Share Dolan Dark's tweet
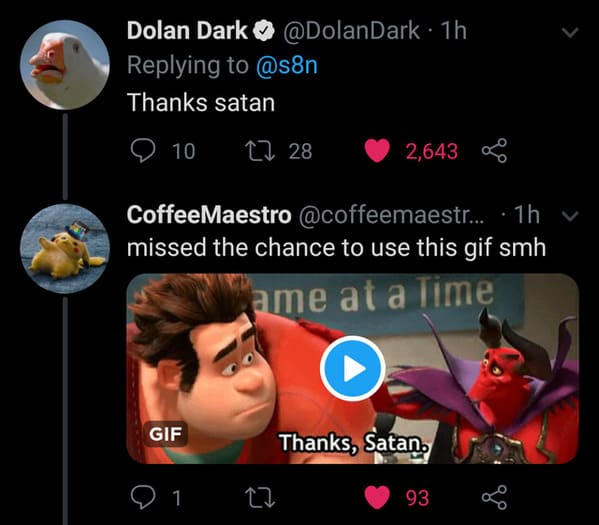 (494, 151)
